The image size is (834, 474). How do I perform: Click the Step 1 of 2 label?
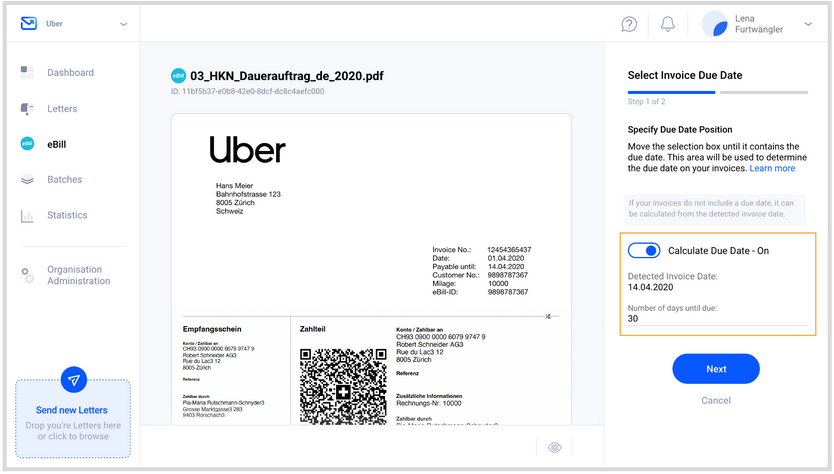646,102
